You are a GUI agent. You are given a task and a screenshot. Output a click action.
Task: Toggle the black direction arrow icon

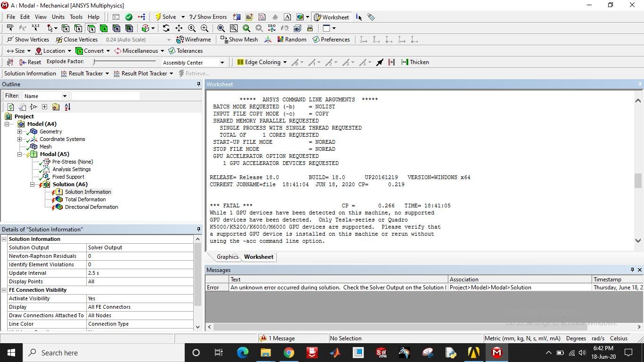380,62
